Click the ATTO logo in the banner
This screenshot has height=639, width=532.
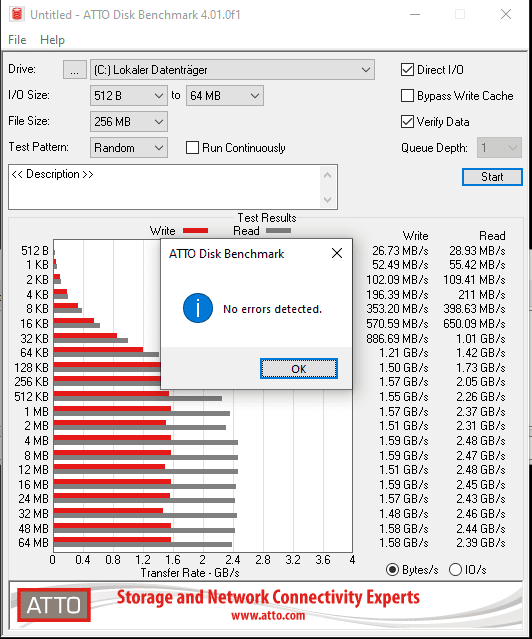(54, 605)
